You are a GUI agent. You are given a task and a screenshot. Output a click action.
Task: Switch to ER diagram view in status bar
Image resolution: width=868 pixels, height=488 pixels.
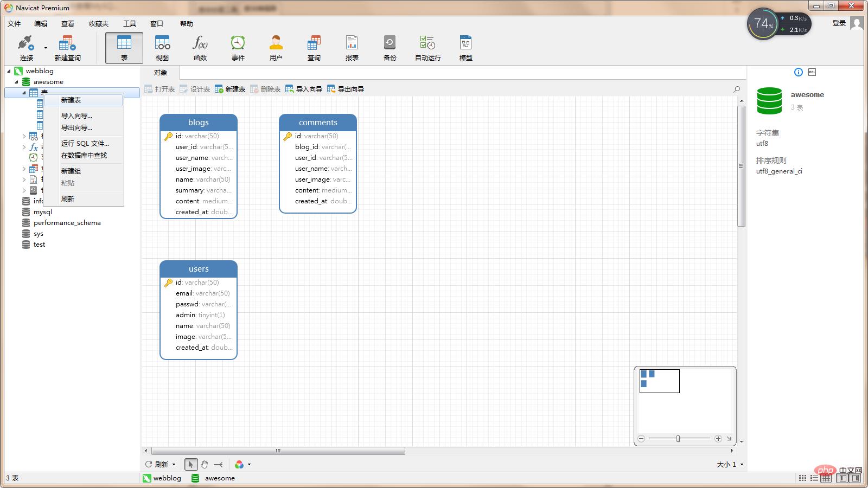click(826, 478)
